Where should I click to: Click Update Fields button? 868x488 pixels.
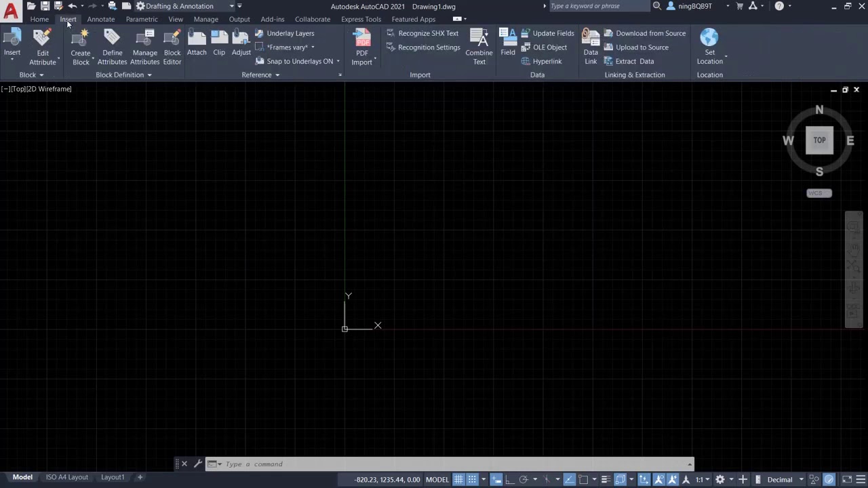[x=547, y=33]
